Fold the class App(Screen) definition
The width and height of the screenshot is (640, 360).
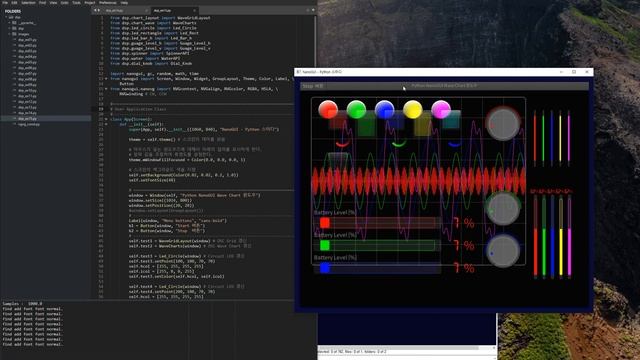click(106, 119)
